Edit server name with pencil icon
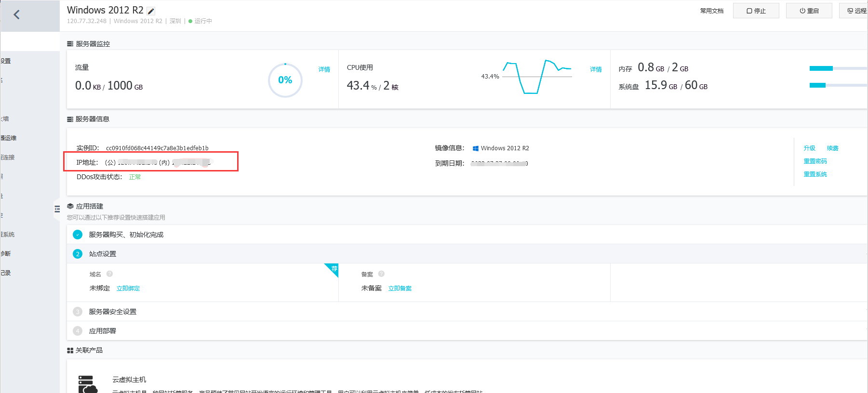The height and width of the screenshot is (393, 868). (151, 11)
